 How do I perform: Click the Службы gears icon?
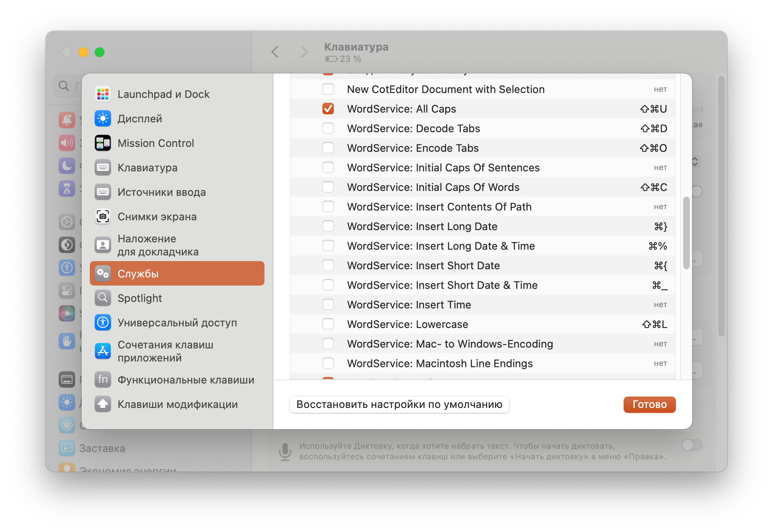point(103,273)
